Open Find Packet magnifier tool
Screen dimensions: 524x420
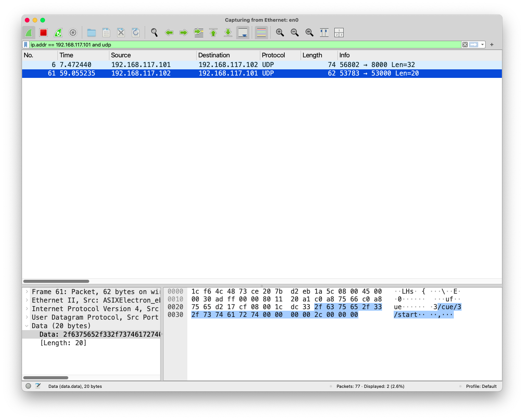(x=154, y=33)
